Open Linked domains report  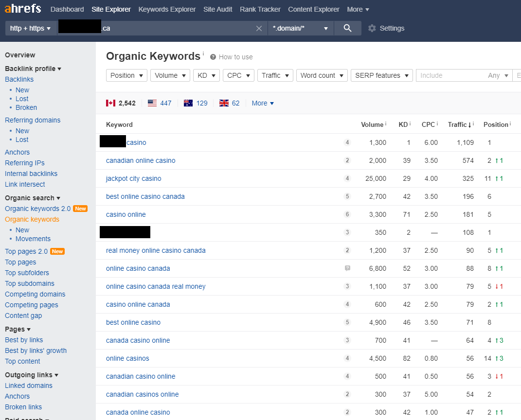(x=29, y=385)
